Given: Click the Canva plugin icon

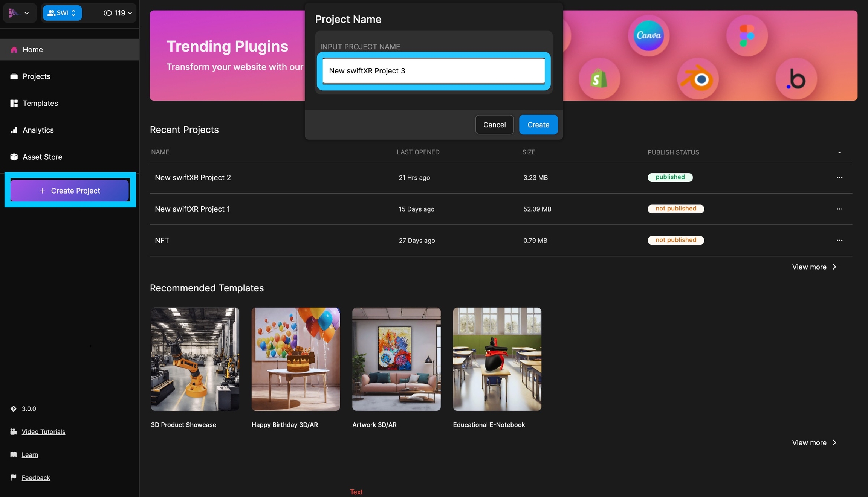Looking at the screenshot, I should pos(648,35).
